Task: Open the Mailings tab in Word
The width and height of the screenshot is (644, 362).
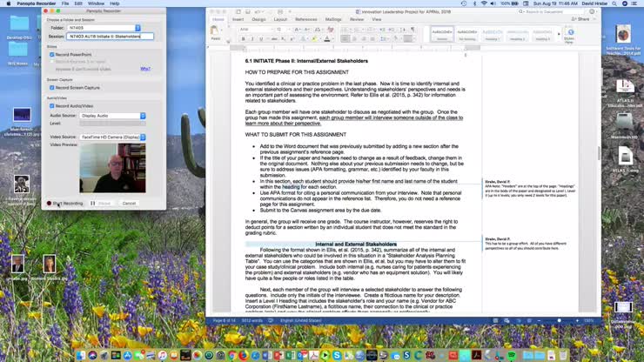Action: (x=333, y=19)
